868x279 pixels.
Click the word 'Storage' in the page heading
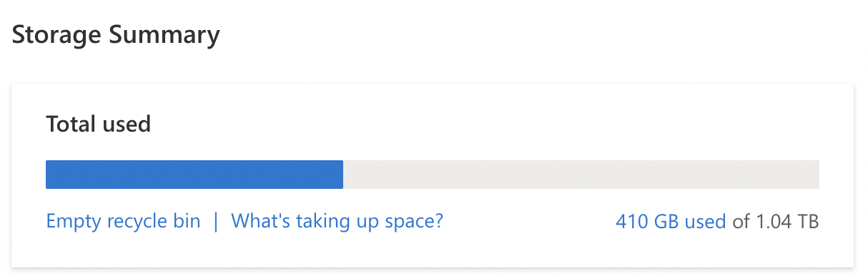(56, 35)
